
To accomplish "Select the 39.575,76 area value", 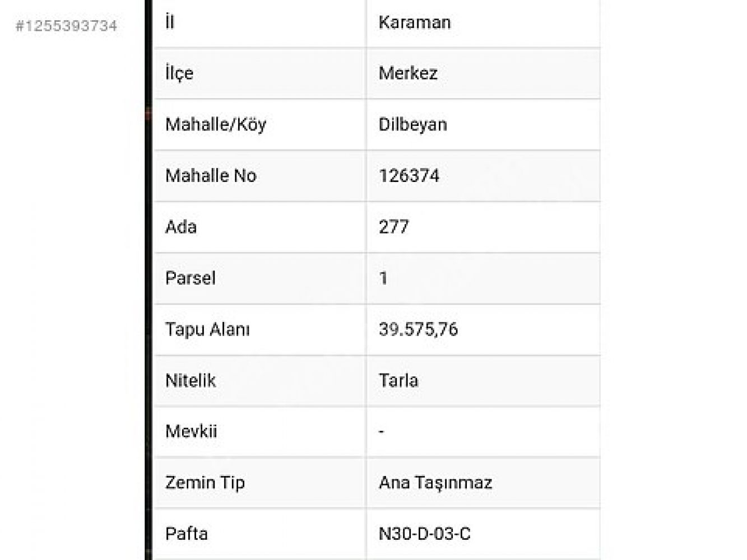I will point(418,329).
